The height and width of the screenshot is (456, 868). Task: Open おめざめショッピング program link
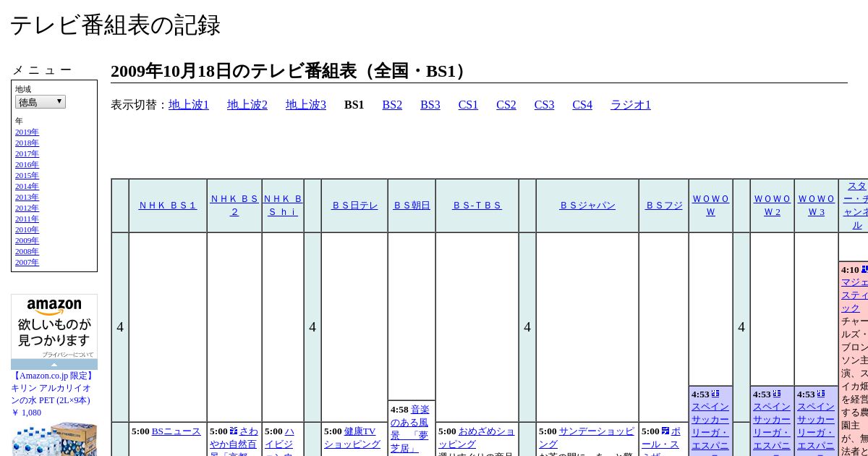pyautogui.click(x=477, y=438)
